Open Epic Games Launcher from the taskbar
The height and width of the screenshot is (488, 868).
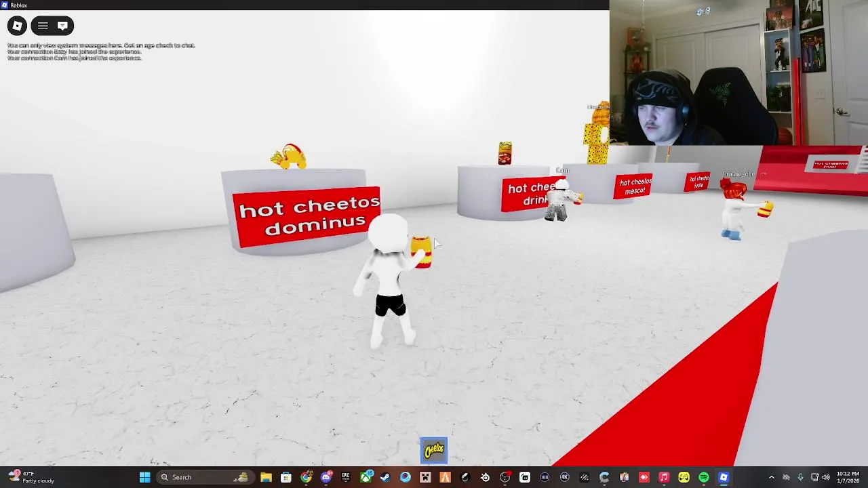tap(346, 477)
